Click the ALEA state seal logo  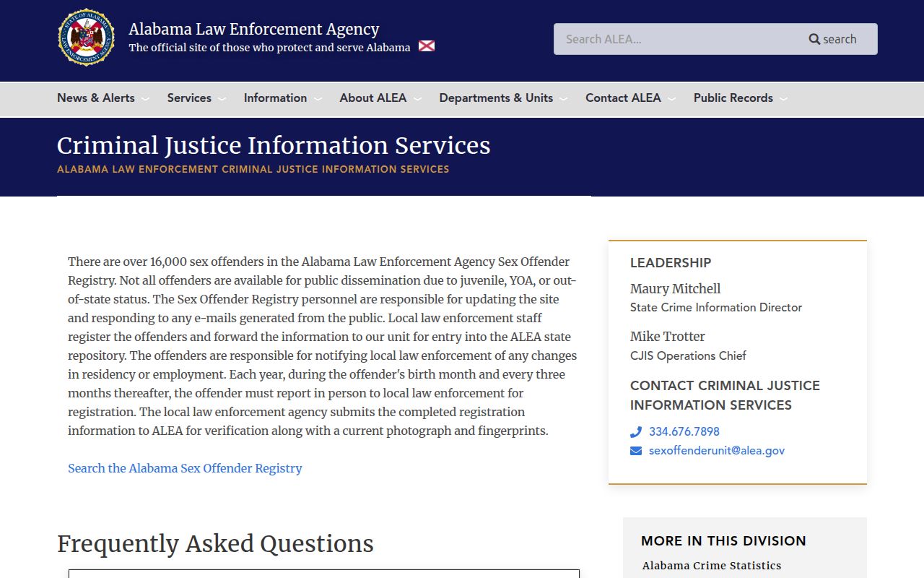(x=87, y=38)
